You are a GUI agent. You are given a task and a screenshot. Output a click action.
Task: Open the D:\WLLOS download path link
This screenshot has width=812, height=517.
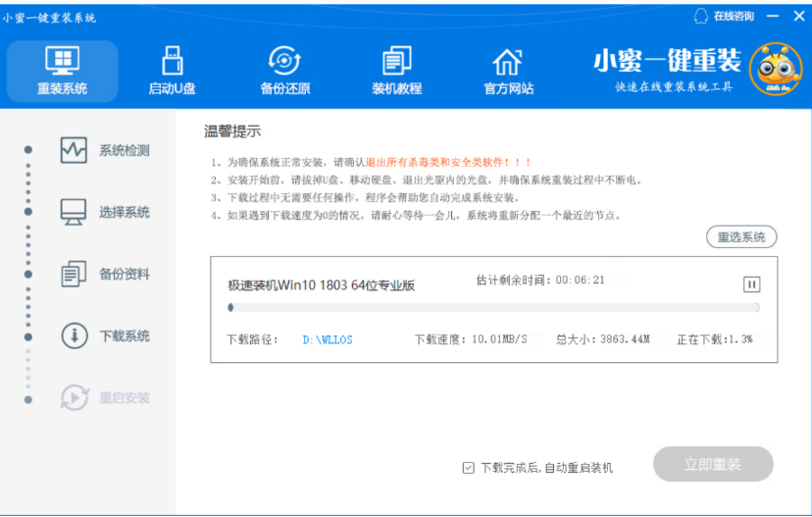[x=328, y=339]
